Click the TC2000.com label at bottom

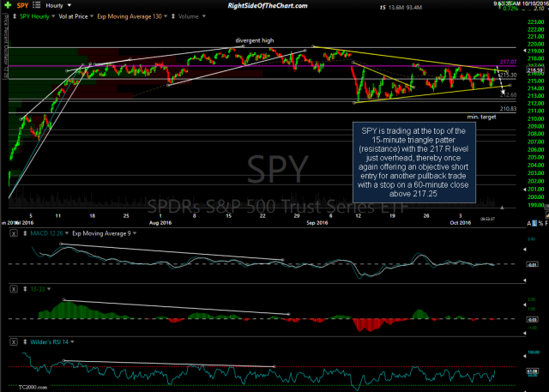[33, 387]
